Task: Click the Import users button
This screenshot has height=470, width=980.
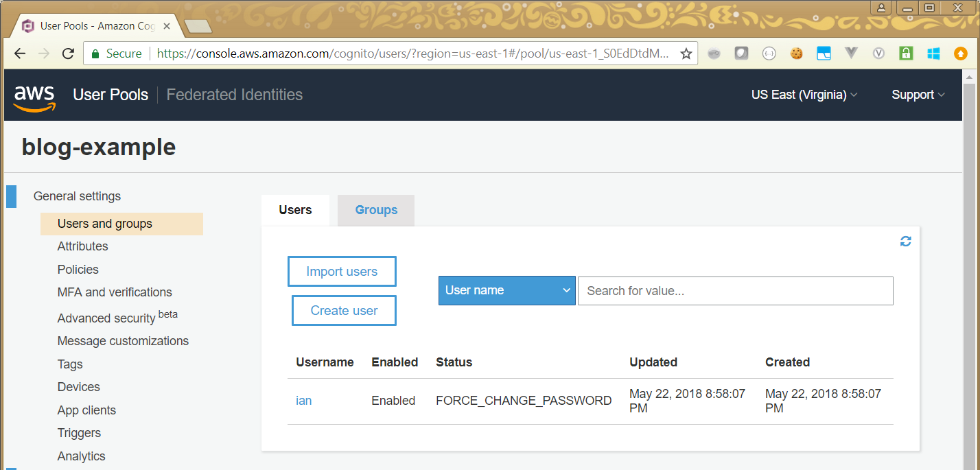Action: 342,272
